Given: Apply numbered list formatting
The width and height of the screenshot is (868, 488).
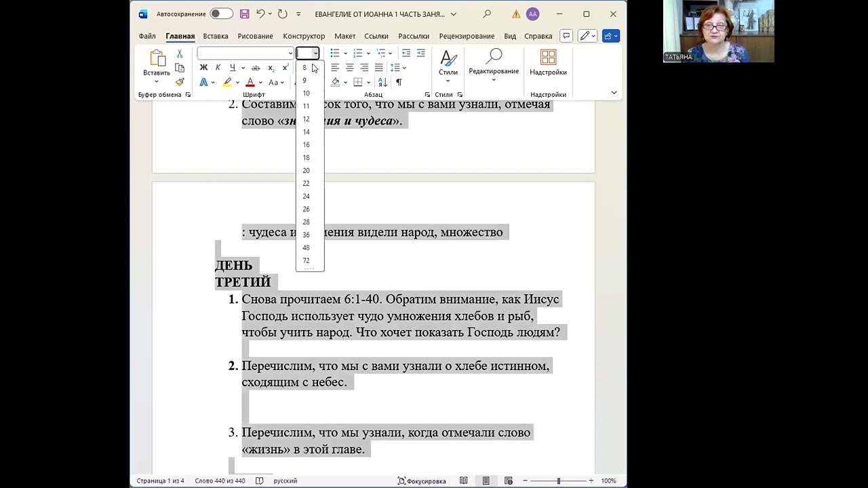Looking at the screenshot, I should click(358, 53).
